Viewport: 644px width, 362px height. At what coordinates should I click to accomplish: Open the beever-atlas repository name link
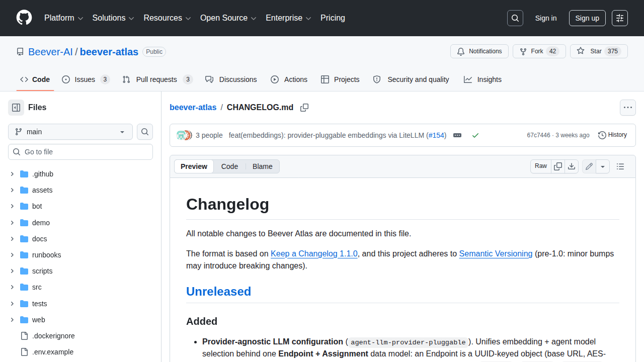point(109,52)
